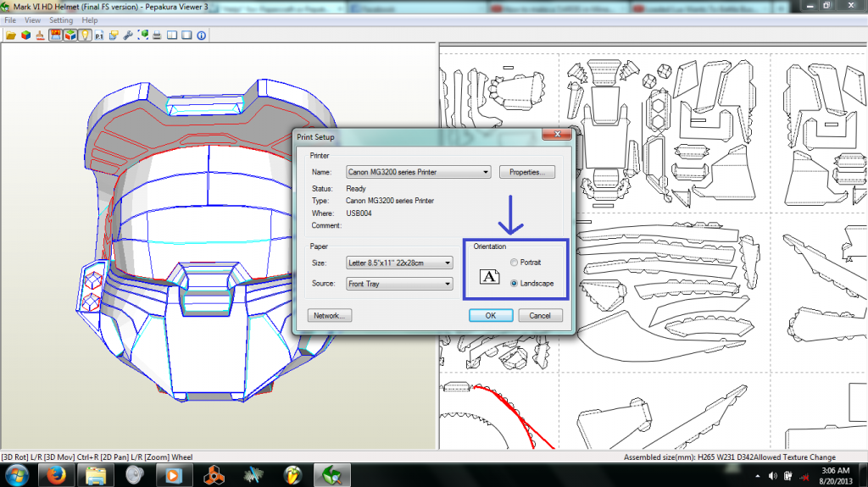Click the 'Ready' printer status text
This screenshot has height=487, width=868.
click(356, 189)
